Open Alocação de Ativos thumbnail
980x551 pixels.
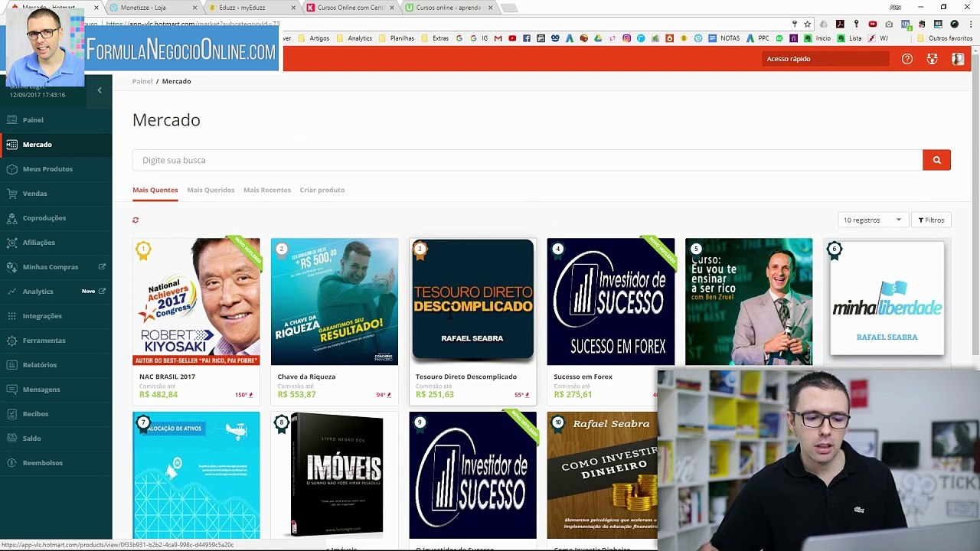pos(196,475)
